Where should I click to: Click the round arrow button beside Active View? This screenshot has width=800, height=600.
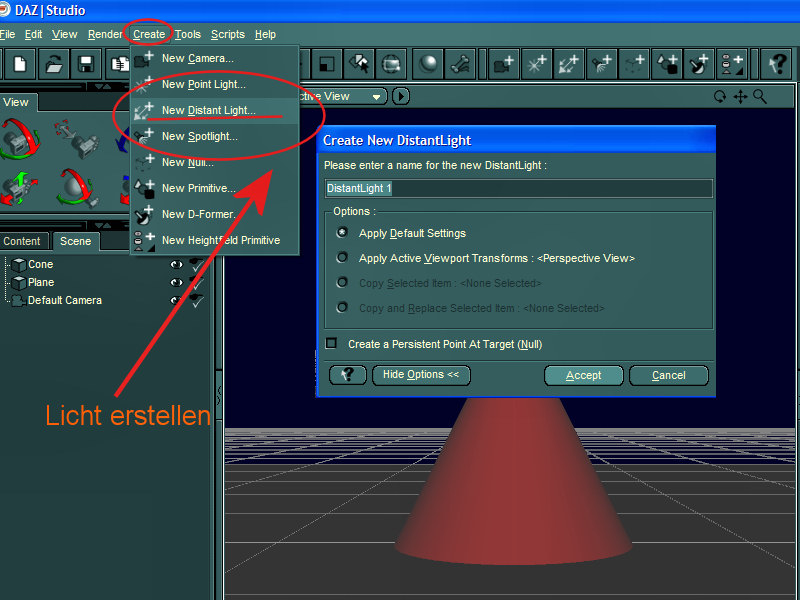pos(401,96)
